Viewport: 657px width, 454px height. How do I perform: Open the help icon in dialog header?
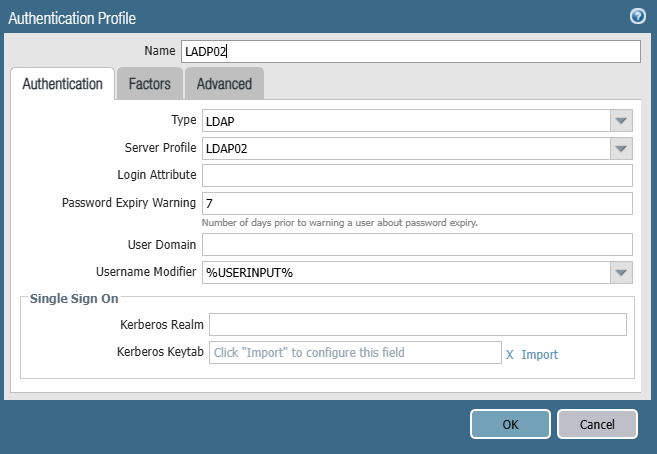[x=637, y=16]
